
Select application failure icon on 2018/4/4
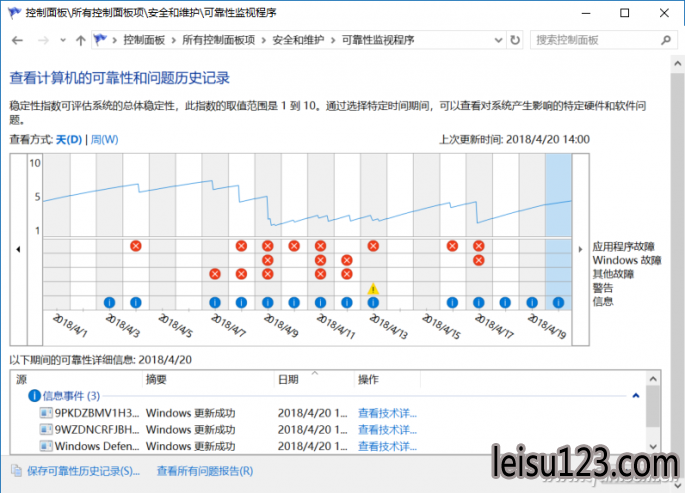pyautogui.click(x=136, y=246)
